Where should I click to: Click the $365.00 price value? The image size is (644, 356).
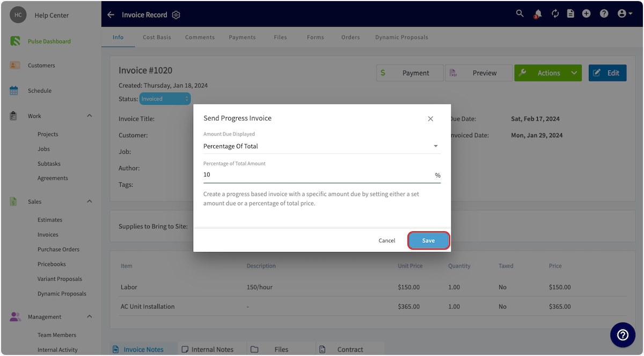coord(560,307)
